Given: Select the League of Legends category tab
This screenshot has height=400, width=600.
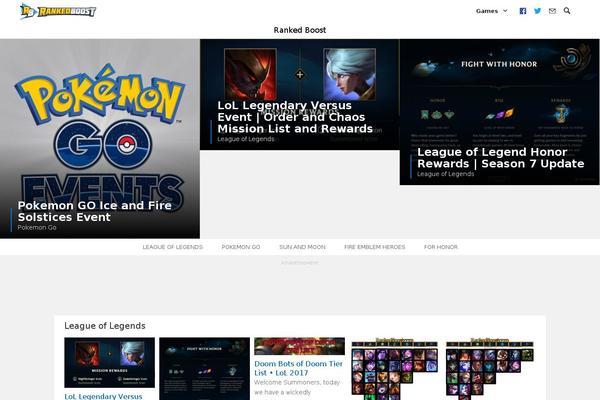Looking at the screenshot, I should (173, 247).
